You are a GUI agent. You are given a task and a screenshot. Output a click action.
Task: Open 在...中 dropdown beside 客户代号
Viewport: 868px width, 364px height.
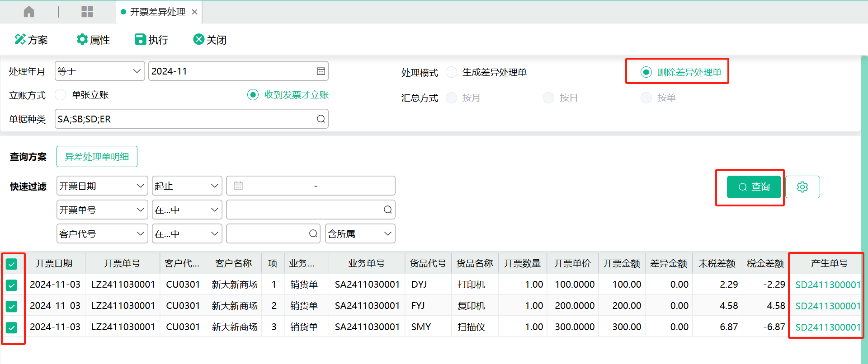click(187, 233)
